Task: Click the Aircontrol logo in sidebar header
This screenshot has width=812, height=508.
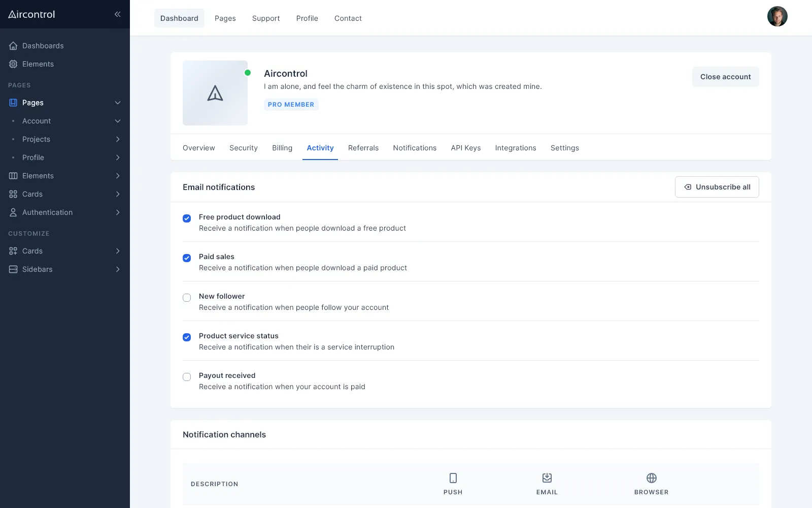Action: [31, 14]
